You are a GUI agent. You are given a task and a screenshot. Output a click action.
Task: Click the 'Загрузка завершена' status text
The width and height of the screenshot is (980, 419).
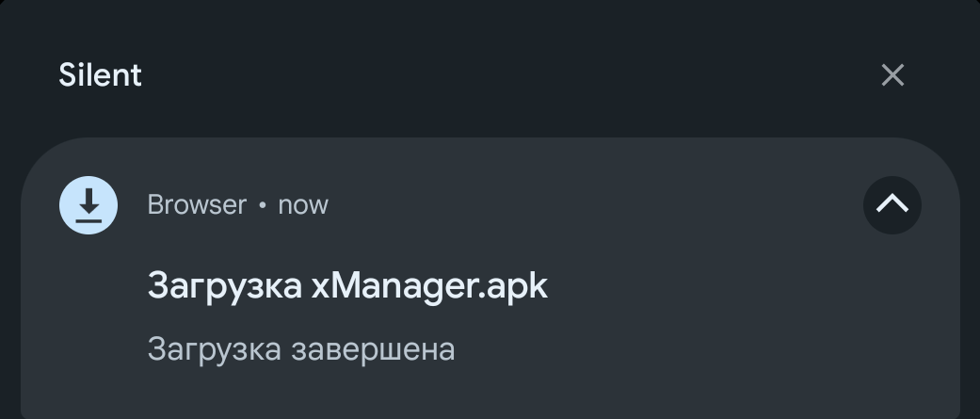[x=301, y=349]
